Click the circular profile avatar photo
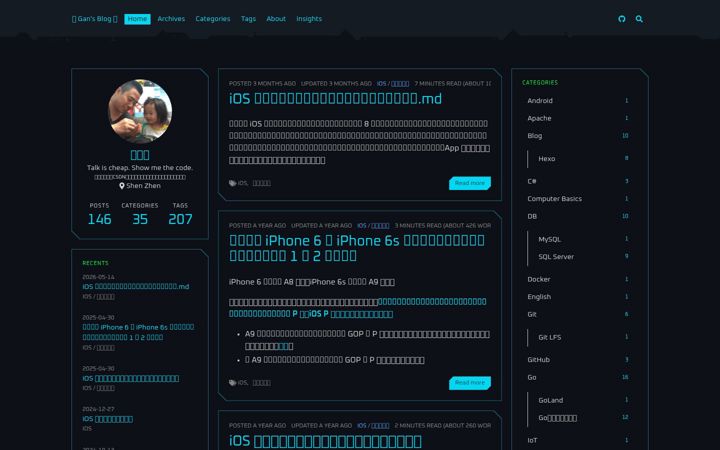This screenshot has width=720, height=450. [140, 111]
